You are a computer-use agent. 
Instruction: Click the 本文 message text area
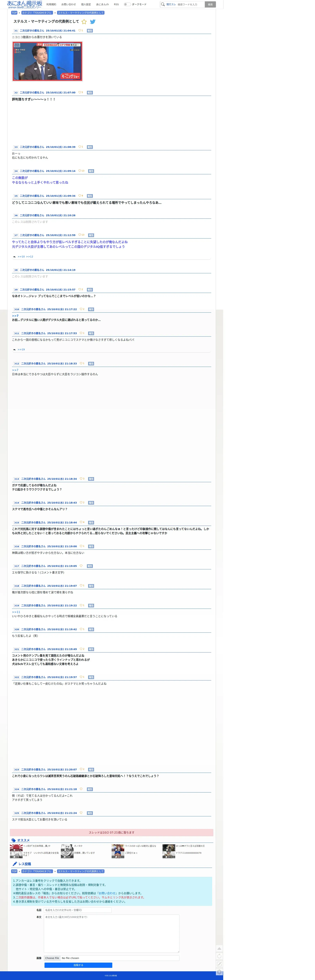point(111,933)
